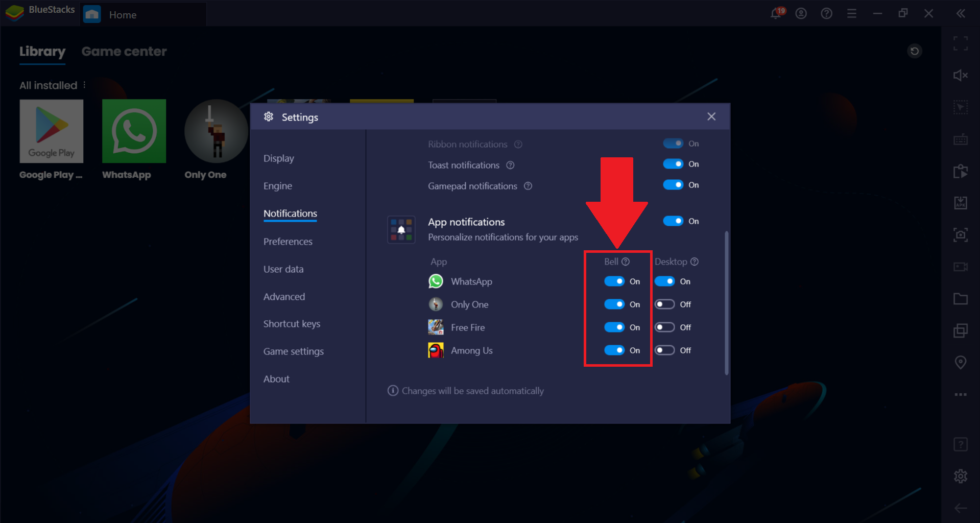Close the Settings dialog
Viewport: 980px width, 523px height.
point(711,116)
